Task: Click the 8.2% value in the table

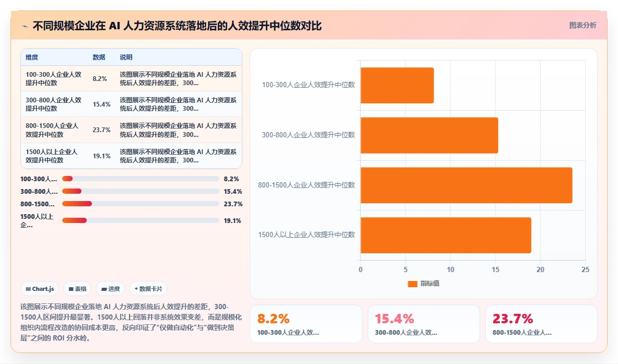Action: click(x=100, y=78)
